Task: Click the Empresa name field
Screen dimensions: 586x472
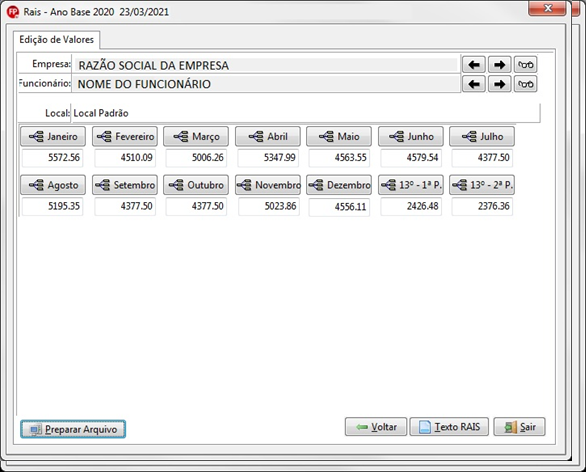Action: tap(266, 65)
